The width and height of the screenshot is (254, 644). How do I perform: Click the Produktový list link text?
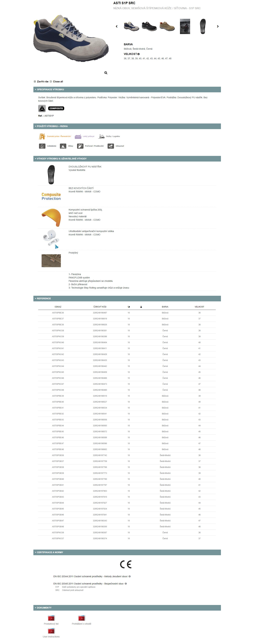click(51, 624)
